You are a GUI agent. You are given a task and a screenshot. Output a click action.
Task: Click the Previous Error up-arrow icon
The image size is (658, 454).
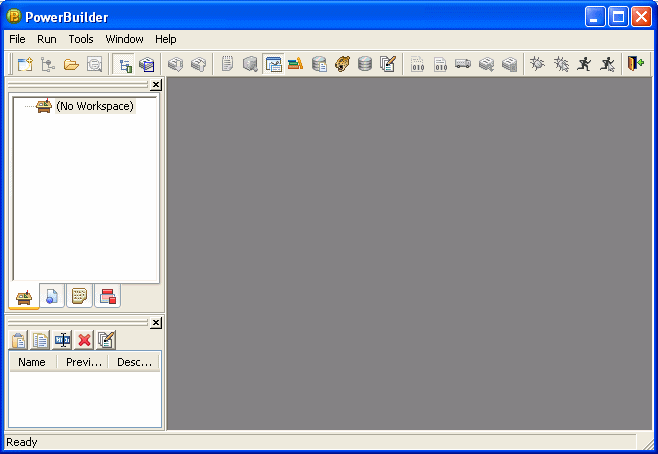(x=198, y=64)
